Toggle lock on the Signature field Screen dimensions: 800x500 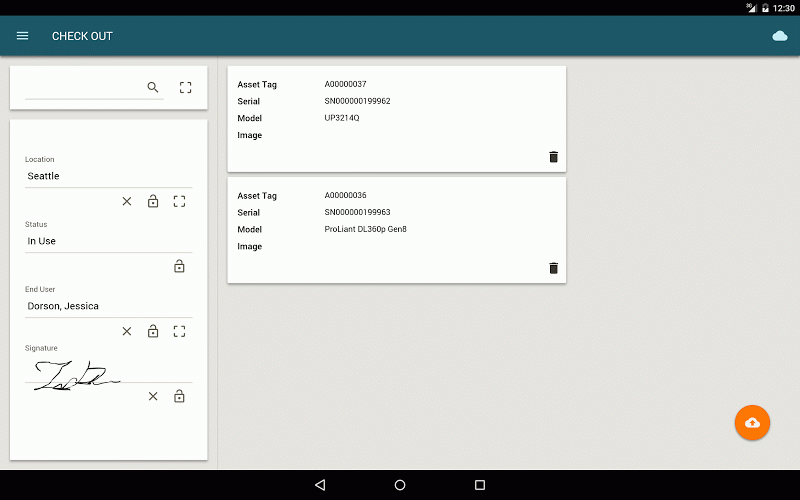click(x=179, y=396)
